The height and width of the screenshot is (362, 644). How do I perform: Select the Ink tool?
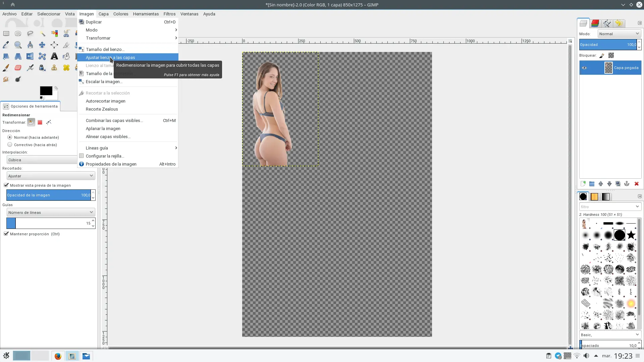(42, 68)
